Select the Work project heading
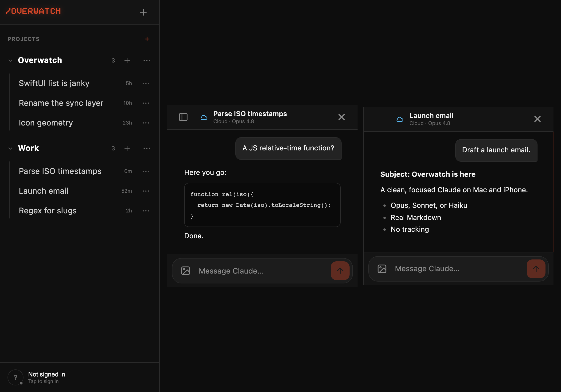 click(28, 148)
